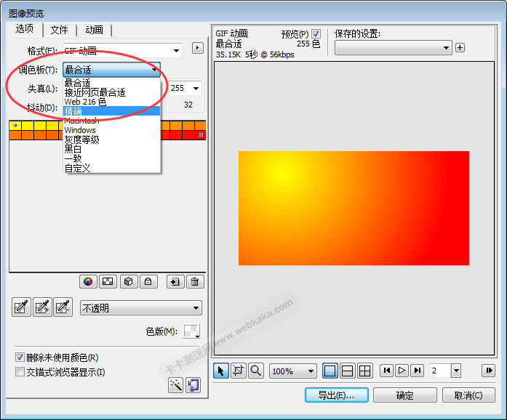Click the snap to web safe cube icon
This screenshot has height=420, width=507.
pos(128,282)
